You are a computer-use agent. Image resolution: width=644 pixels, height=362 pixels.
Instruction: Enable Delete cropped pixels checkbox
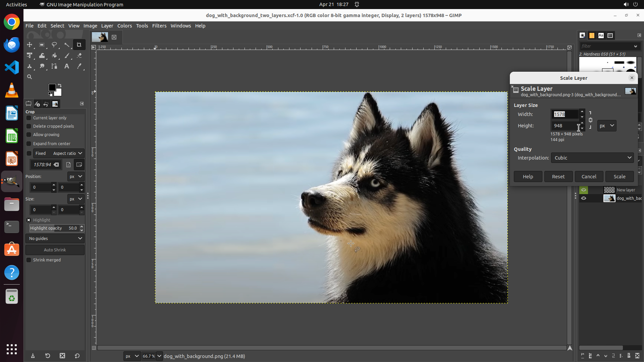click(29, 126)
